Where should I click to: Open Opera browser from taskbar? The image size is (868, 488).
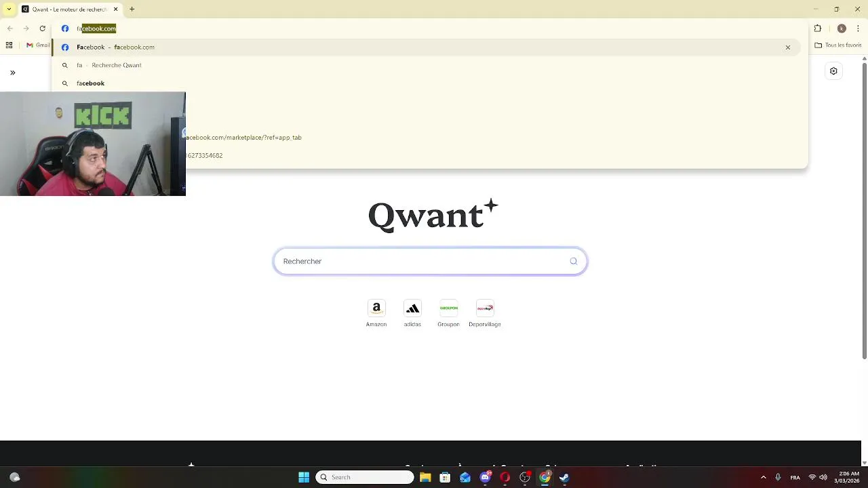pyautogui.click(x=505, y=477)
